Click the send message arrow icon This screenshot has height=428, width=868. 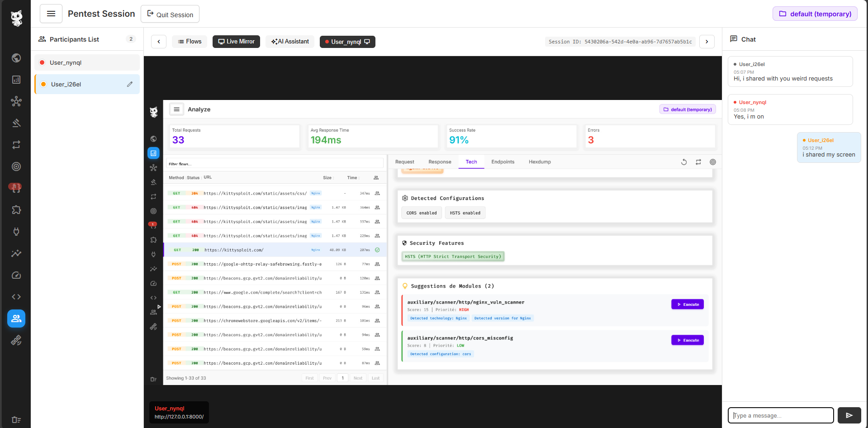(x=849, y=415)
